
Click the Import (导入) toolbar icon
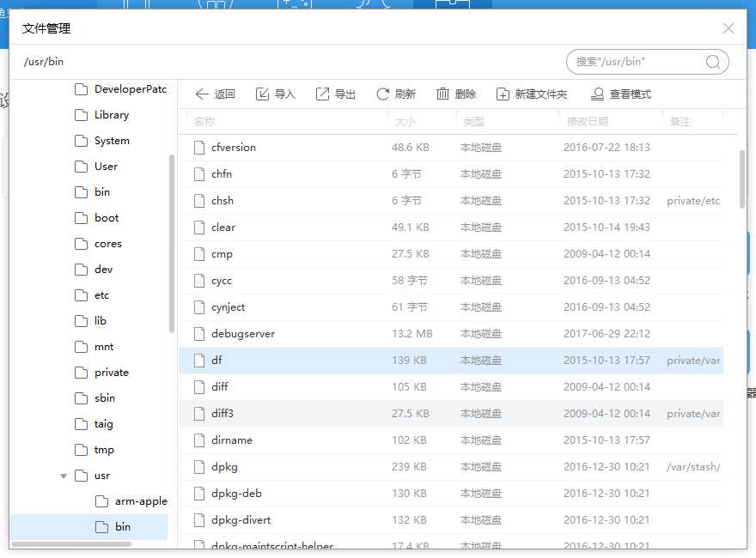coord(263,94)
